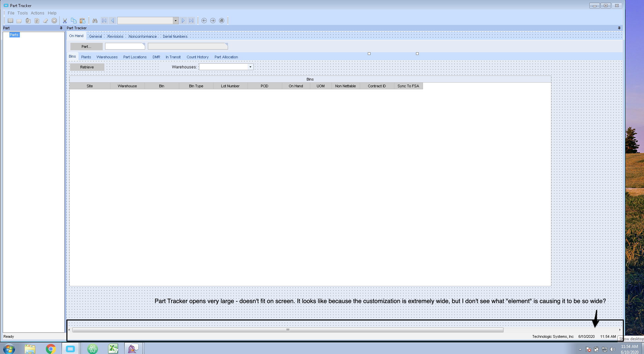Sort the grid by PCID column
Screen dimensions: 644x354
[x=264, y=86]
